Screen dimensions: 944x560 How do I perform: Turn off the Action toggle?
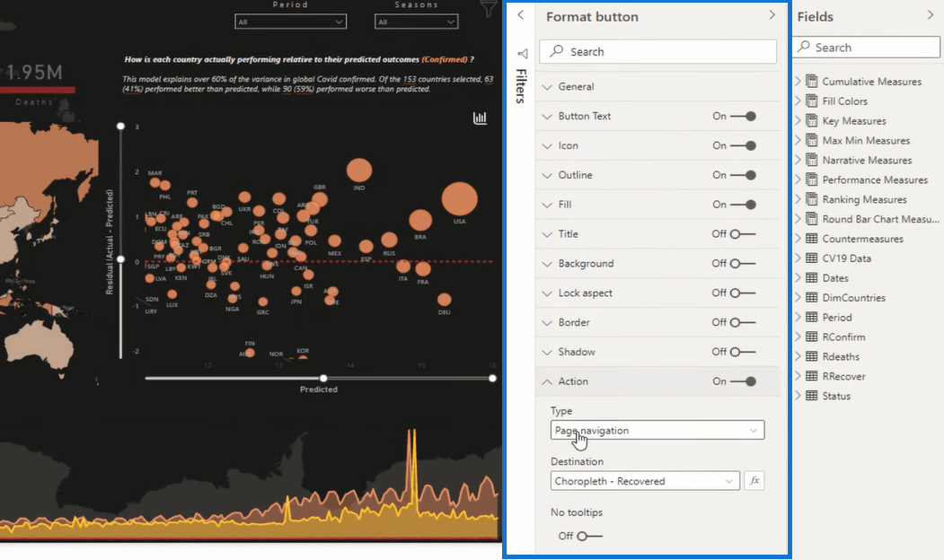click(x=743, y=381)
